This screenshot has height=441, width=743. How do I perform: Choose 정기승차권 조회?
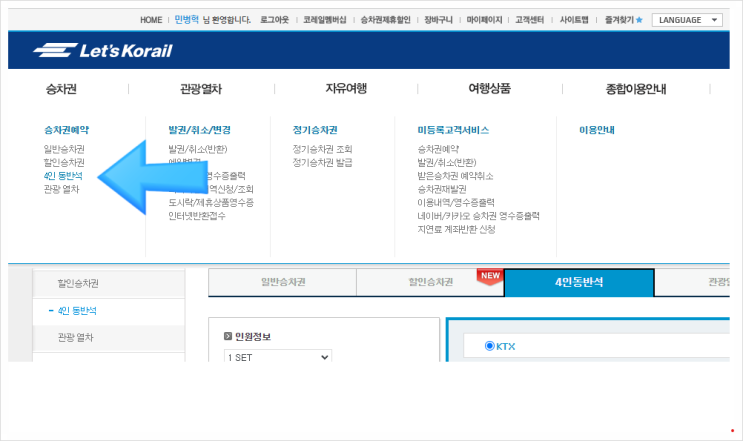click(322, 149)
